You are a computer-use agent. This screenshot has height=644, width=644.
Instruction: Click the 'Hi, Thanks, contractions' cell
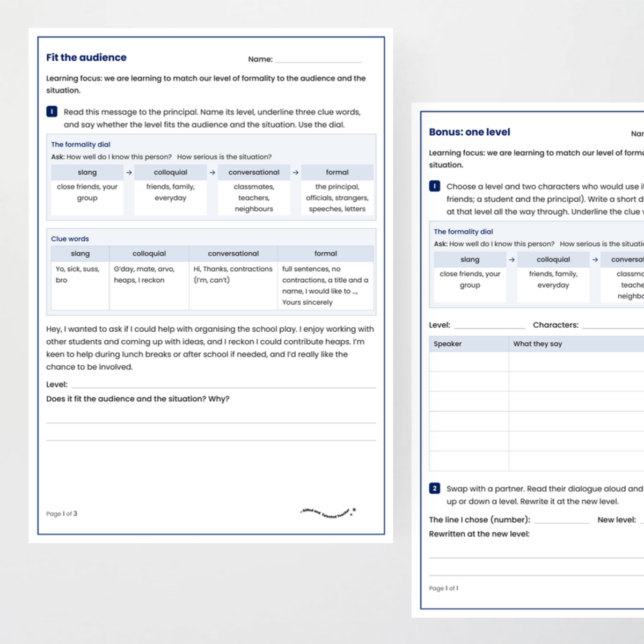pyautogui.click(x=233, y=286)
